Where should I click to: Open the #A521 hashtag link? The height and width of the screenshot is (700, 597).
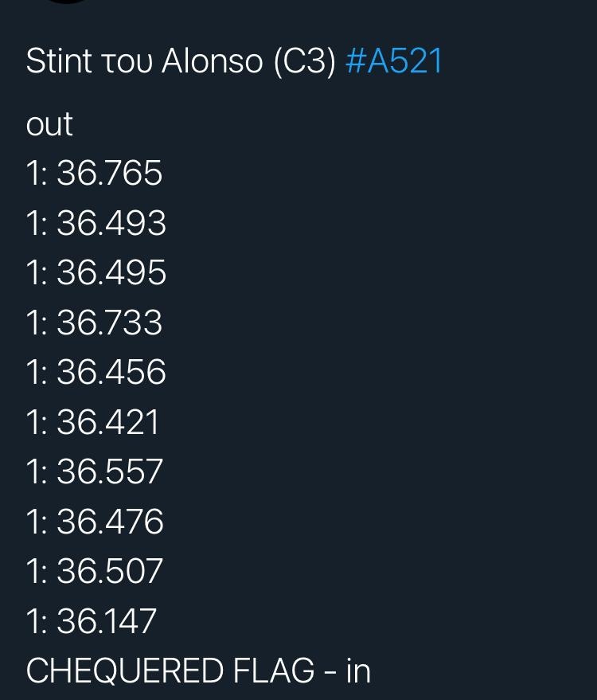point(393,61)
